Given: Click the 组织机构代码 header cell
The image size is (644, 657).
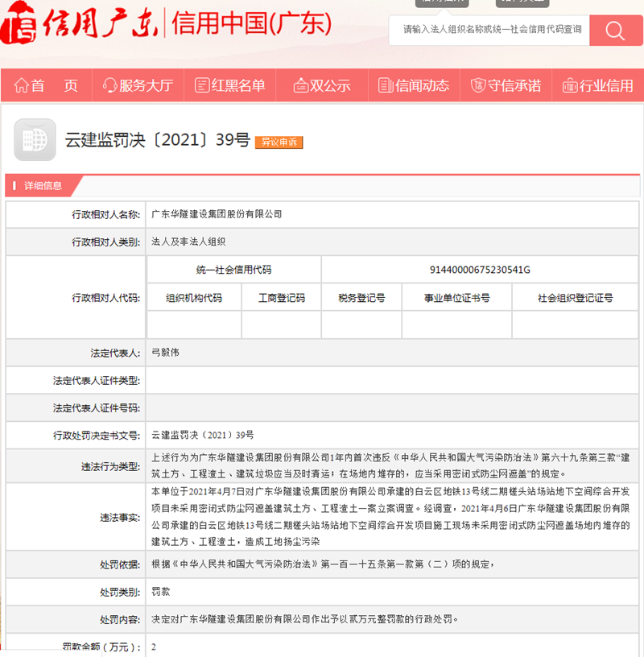Looking at the screenshot, I should (x=194, y=298).
